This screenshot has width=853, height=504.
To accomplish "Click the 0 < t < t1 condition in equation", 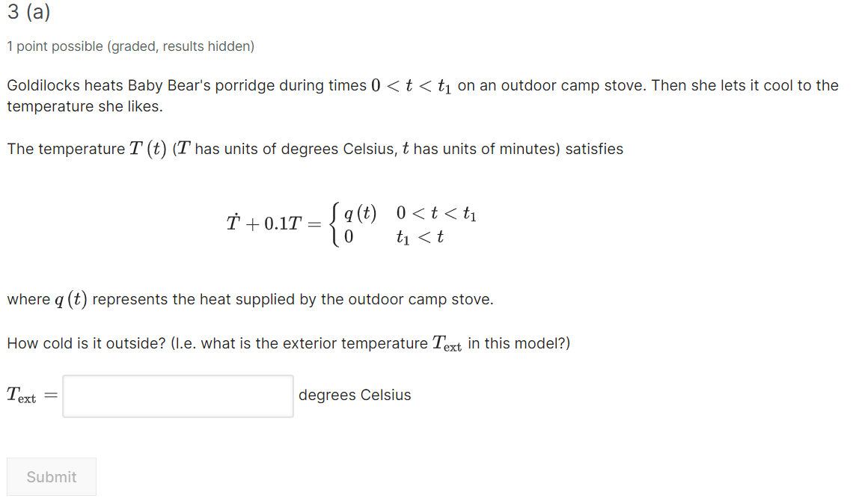I will point(438,213).
